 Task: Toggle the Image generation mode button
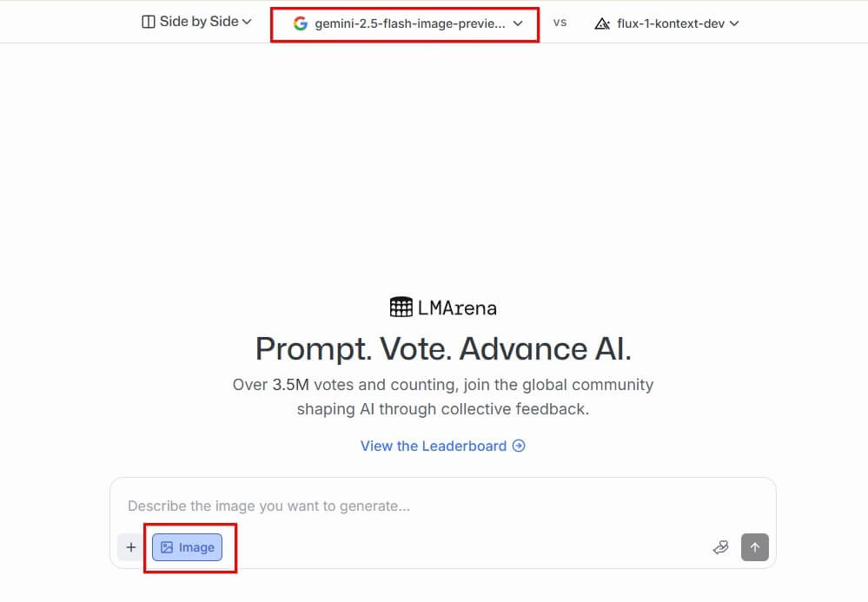click(189, 547)
